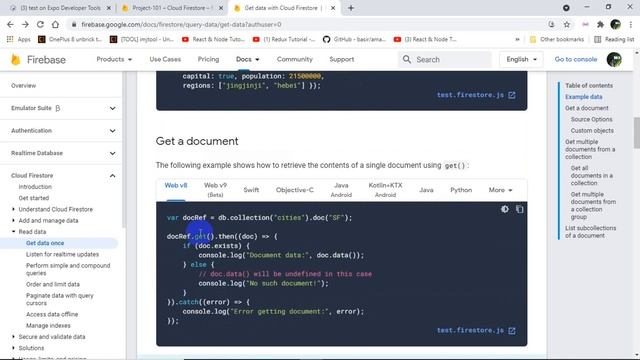Click the Chrome profile avatar in toolbar
640x360 pixels.
tap(616, 24)
